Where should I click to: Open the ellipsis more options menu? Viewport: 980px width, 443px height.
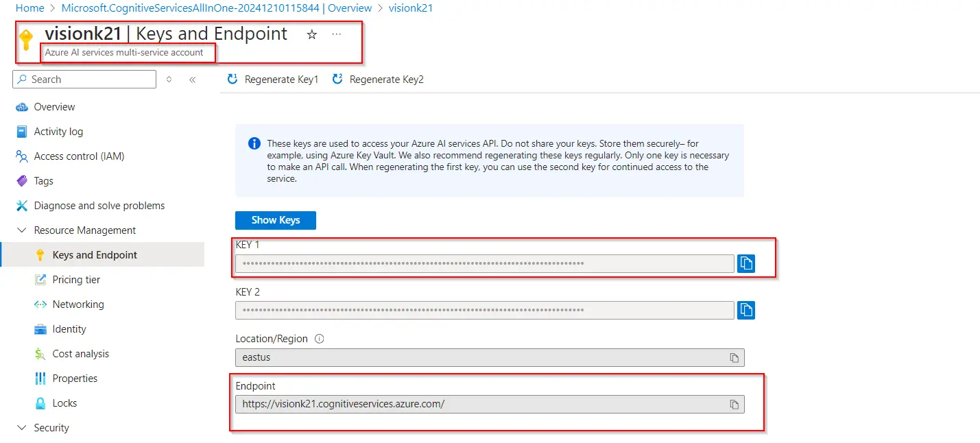click(x=337, y=34)
